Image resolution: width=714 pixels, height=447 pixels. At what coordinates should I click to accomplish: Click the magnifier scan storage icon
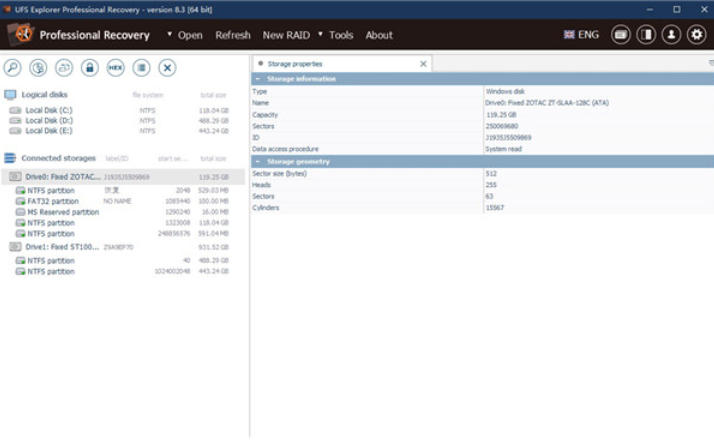(x=13, y=67)
